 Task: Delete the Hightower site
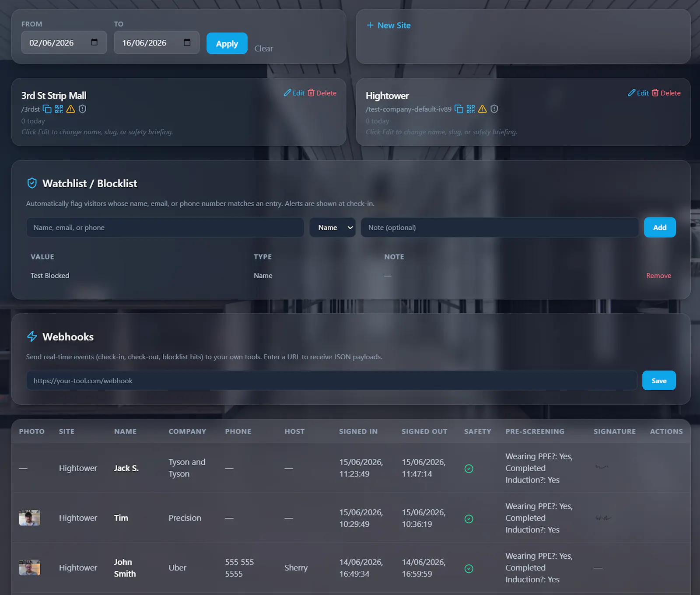click(666, 93)
